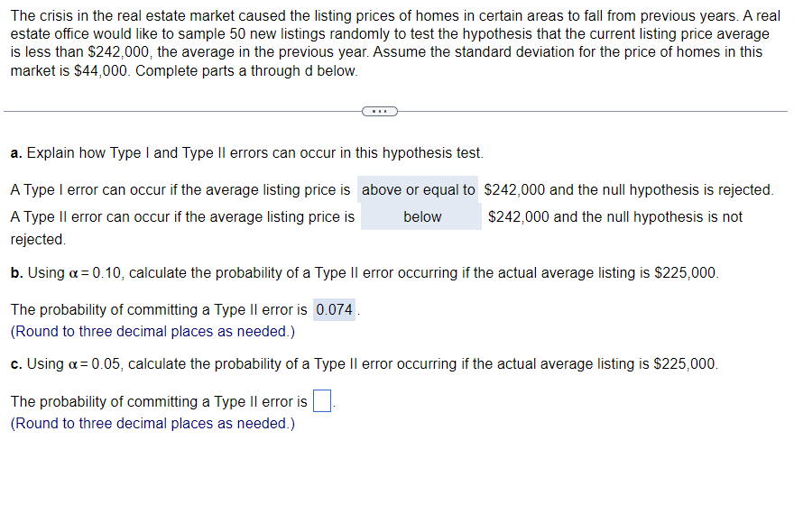Click the $242,000 value in part a
The image size is (794, 532).
pos(514,189)
